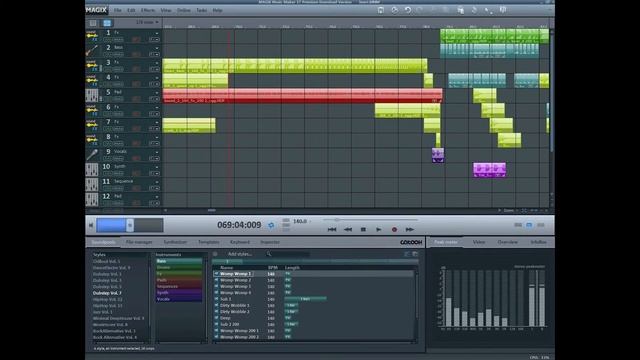The image size is (640, 360).
Task: Open the track 7 Fx options arrow
Action: pyautogui.click(x=157, y=122)
